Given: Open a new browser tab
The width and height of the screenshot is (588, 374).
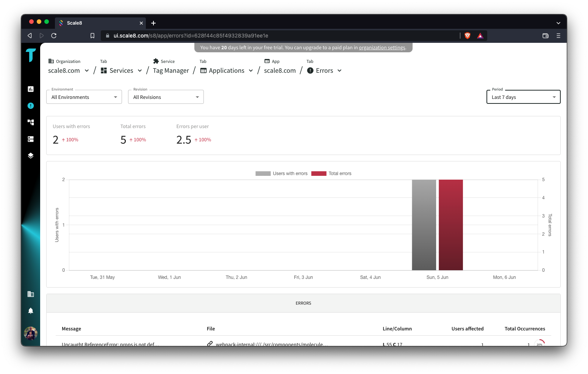Looking at the screenshot, I should 153,23.
